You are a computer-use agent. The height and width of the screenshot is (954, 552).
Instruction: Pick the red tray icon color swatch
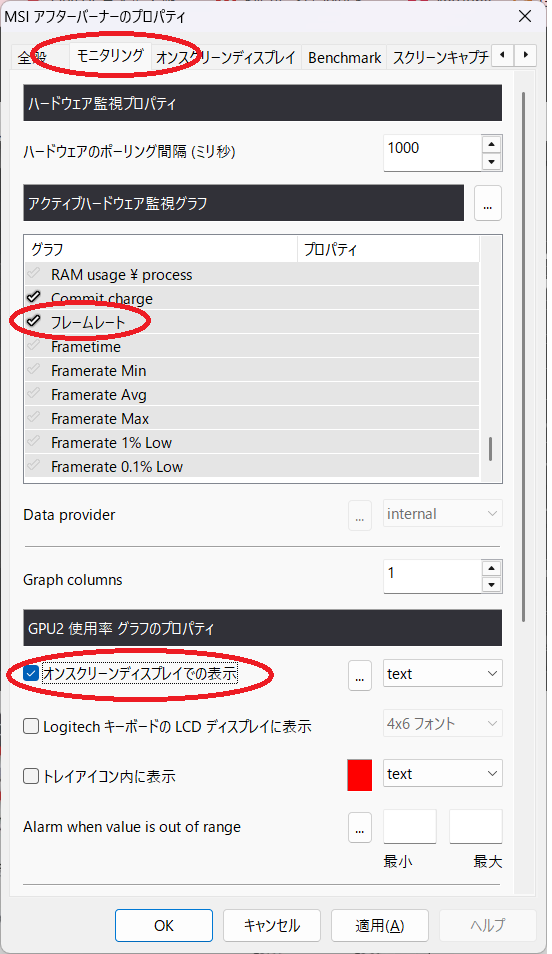(x=360, y=775)
